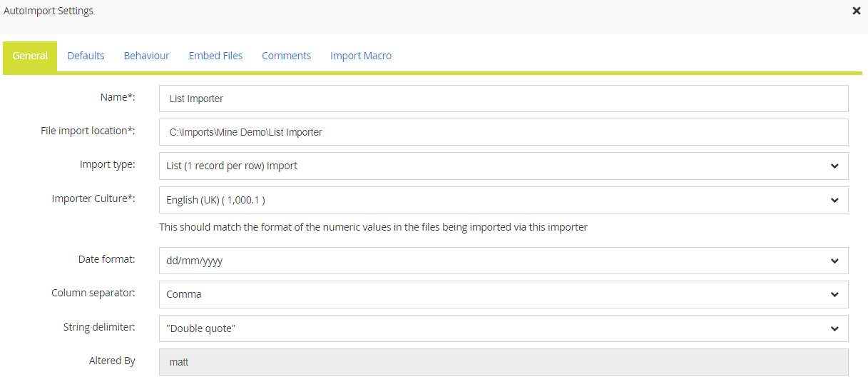Click the Name field containing List Importer
This screenshot has height=392, width=868.
(503, 99)
